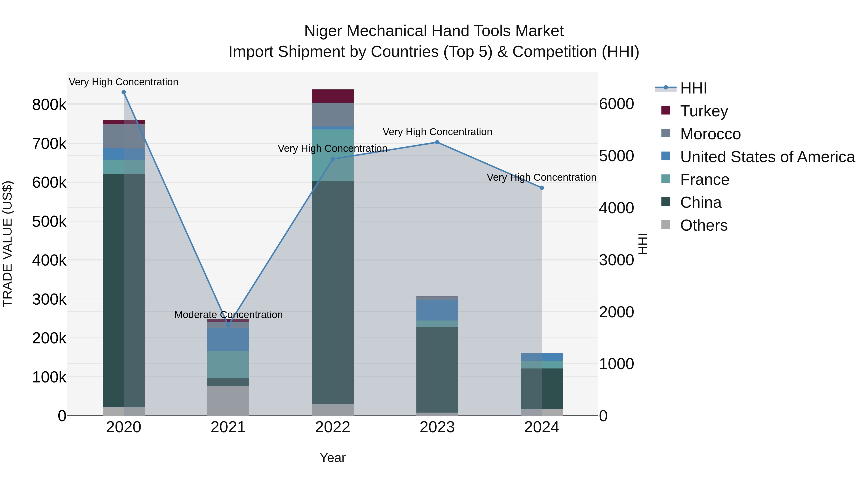The image size is (868, 488).
Task: Toggle the HHI line legend entry
Action: 681,88
